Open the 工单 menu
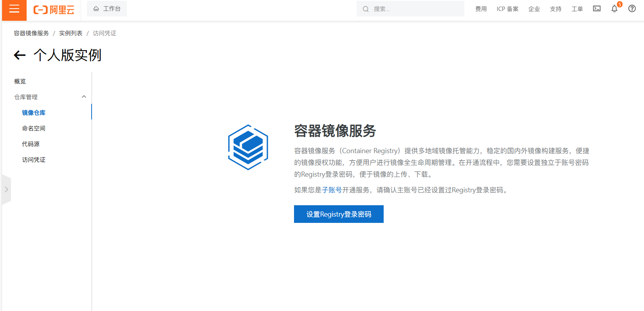Viewport: 644px width, 311px height. [x=577, y=9]
